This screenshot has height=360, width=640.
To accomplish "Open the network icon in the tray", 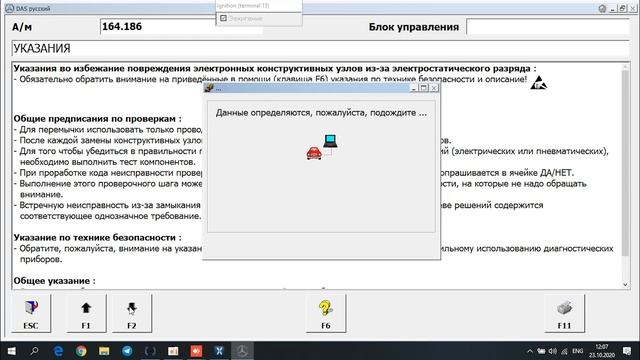I will click(x=564, y=351).
